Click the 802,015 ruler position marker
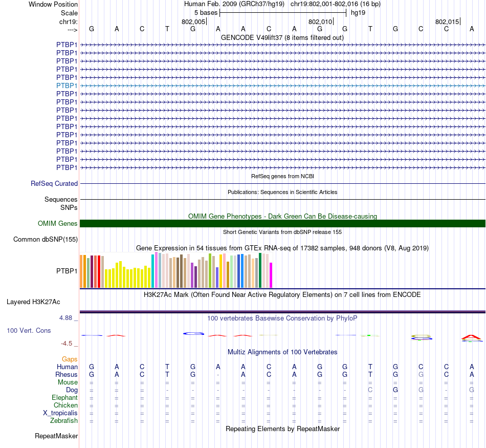Viewport: 486px width, 448px height. [447, 22]
